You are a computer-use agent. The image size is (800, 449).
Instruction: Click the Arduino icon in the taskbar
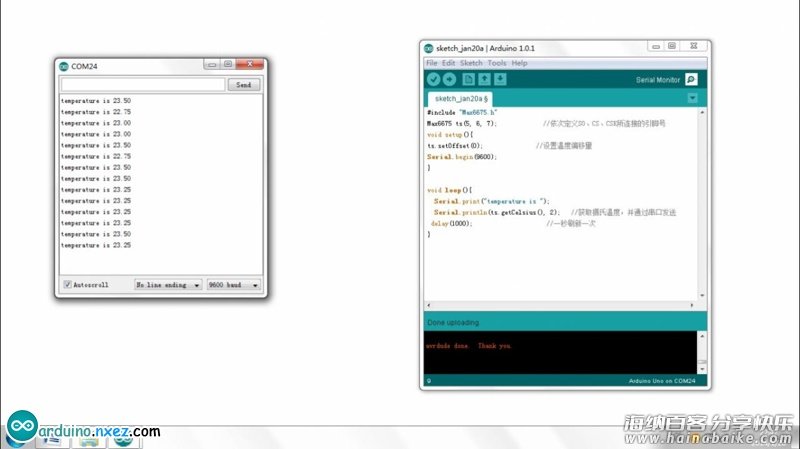[x=123, y=440]
